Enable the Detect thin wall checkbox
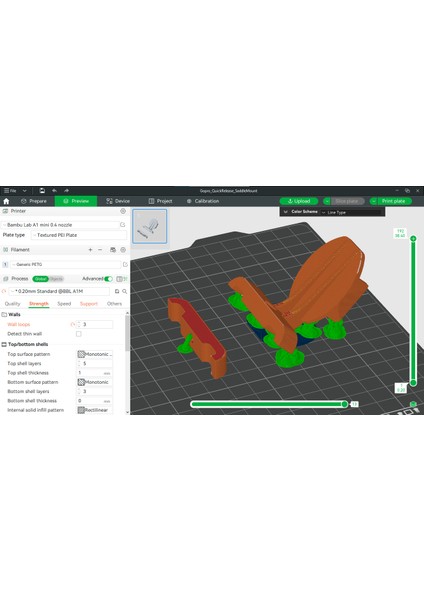The image size is (424, 600). [x=78, y=334]
